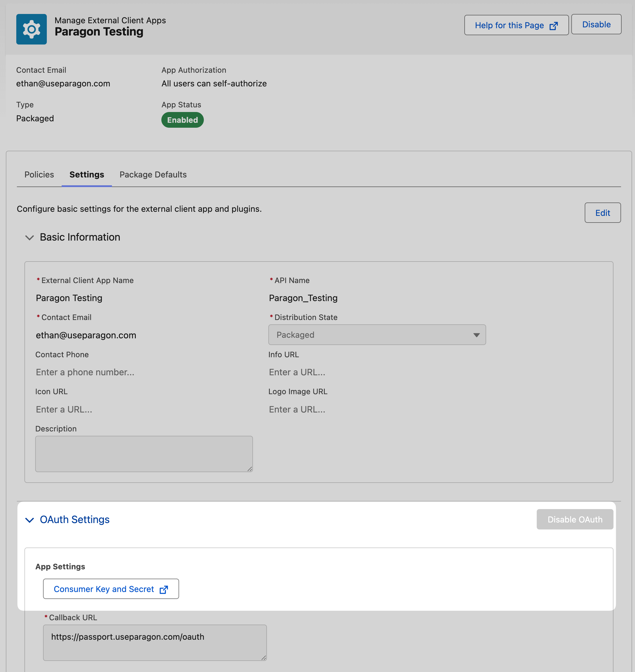Focus the Info URL field
Image resolution: width=635 pixels, height=672 pixels.
pyautogui.click(x=297, y=372)
